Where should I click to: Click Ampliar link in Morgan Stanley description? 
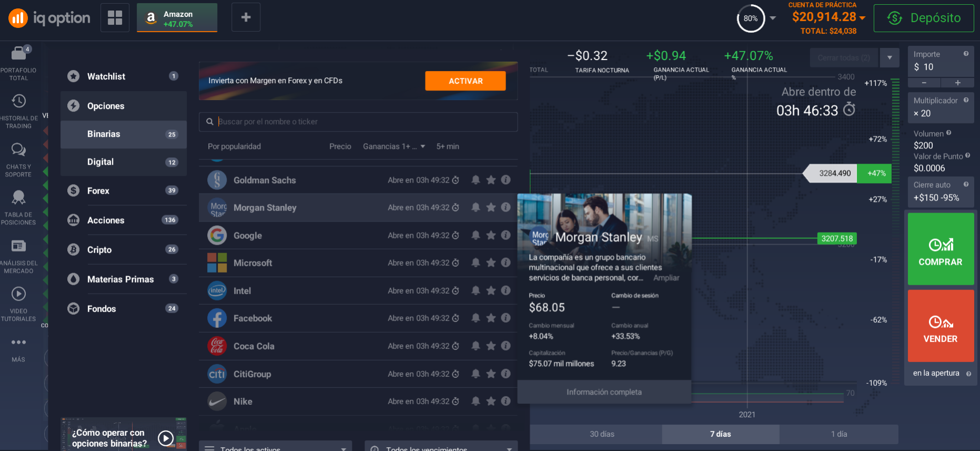tap(666, 278)
